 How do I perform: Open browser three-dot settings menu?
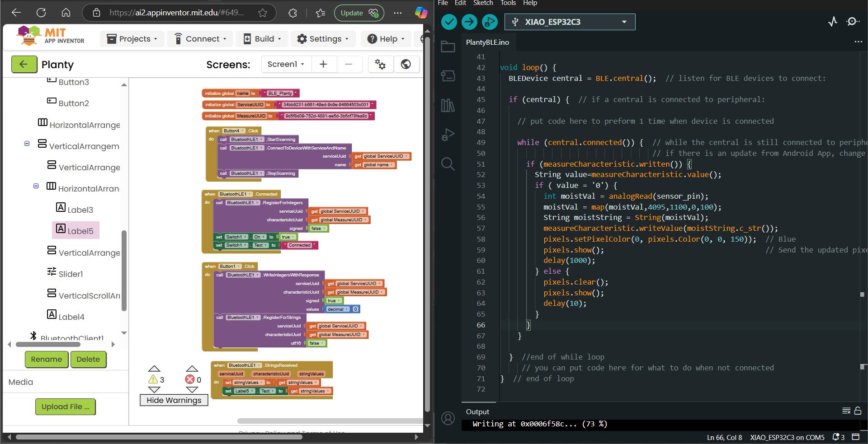(398, 13)
